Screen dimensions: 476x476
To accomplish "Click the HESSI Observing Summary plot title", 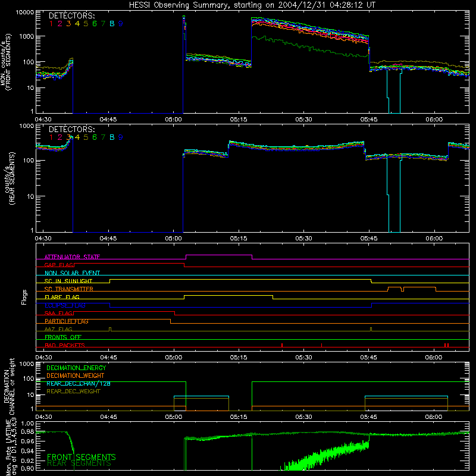I will pyautogui.click(x=252, y=5).
